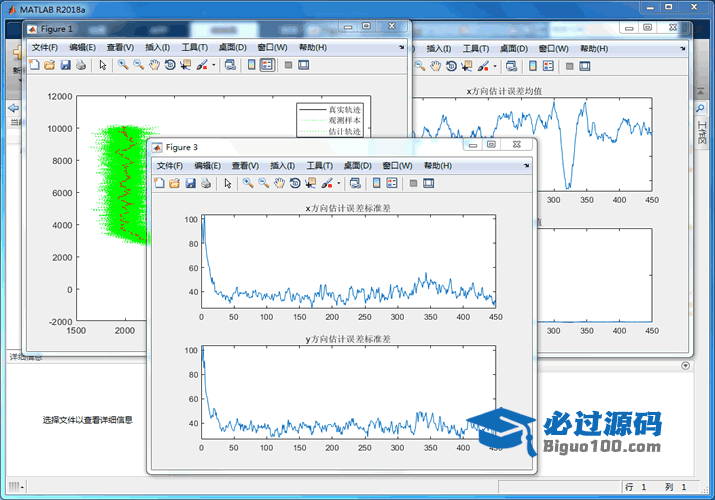Toggle Insert Colorbar in Figure 3 toolbar

(376, 183)
